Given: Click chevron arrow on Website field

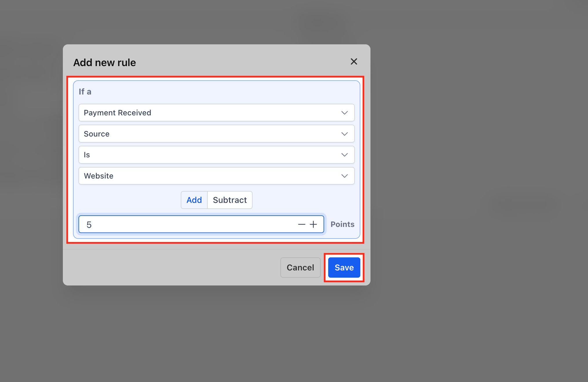Looking at the screenshot, I should click(344, 176).
